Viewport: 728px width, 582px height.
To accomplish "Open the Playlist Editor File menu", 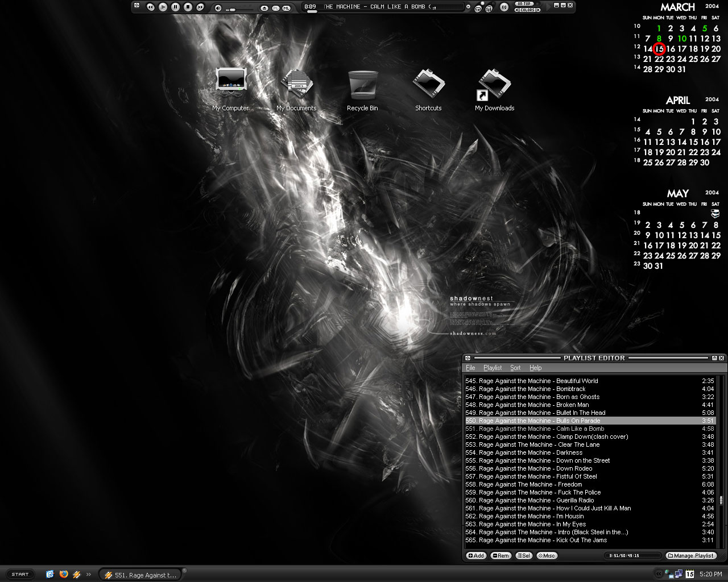I will point(470,368).
